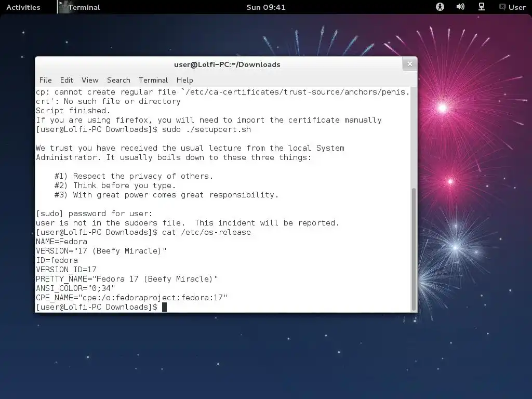The width and height of the screenshot is (532, 399).
Task: Click the 'sudo ./setupcert.sh' command text
Action: [x=206, y=129]
